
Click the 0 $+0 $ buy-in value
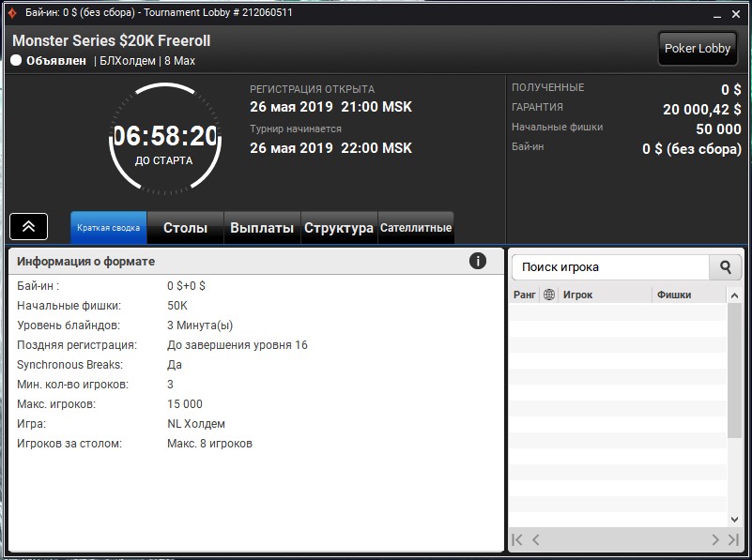(x=186, y=286)
